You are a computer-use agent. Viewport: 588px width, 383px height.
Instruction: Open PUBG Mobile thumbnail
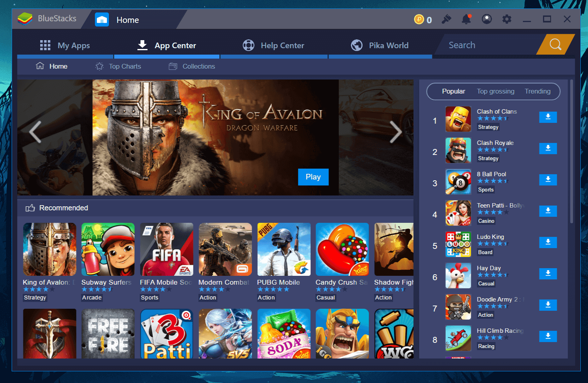tap(284, 249)
